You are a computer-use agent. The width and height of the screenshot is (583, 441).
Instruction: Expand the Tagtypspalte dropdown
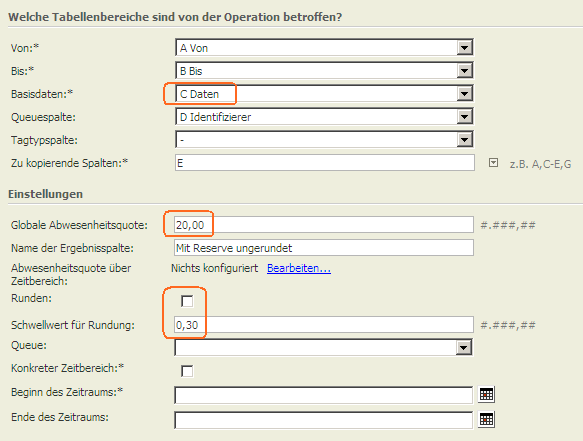pyautogui.click(x=465, y=140)
